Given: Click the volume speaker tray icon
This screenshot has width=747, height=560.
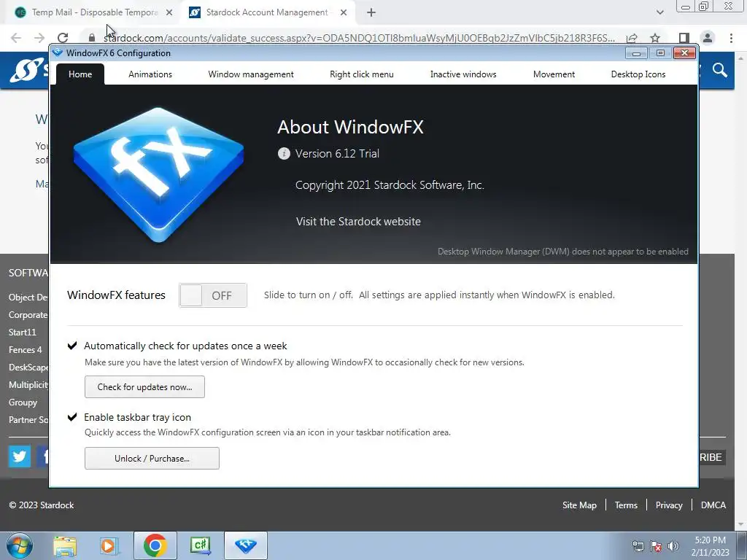Looking at the screenshot, I should pyautogui.click(x=673, y=546).
